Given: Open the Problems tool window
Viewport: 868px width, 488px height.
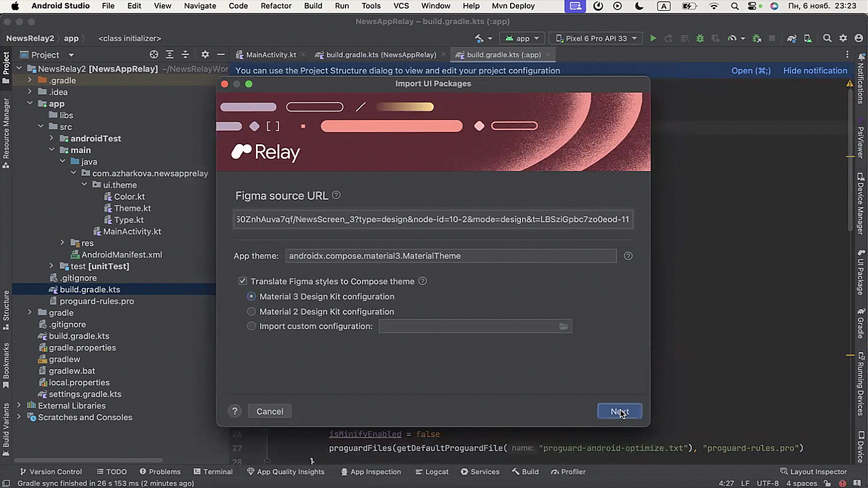Looking at the screenshot, I should tap(160, 472).
